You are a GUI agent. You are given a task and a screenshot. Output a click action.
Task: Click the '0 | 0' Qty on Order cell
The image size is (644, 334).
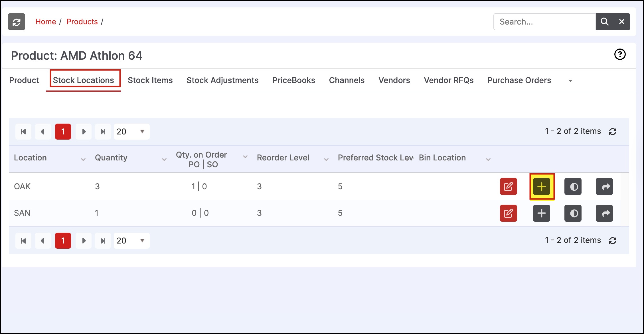click(200, 213)
